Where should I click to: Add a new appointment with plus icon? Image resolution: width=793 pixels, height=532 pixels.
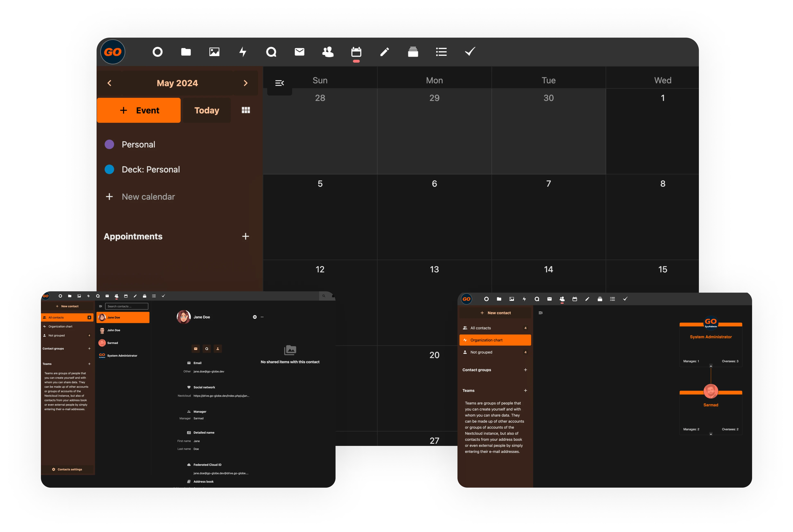(x=246, y=236)
